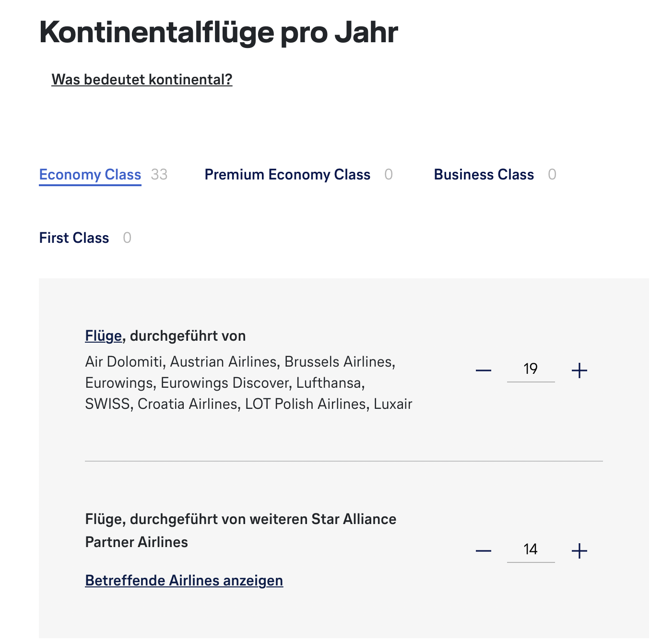Go to the First Class tab
The width and height of the screenshot is (662, 644).
coord(74,238)
